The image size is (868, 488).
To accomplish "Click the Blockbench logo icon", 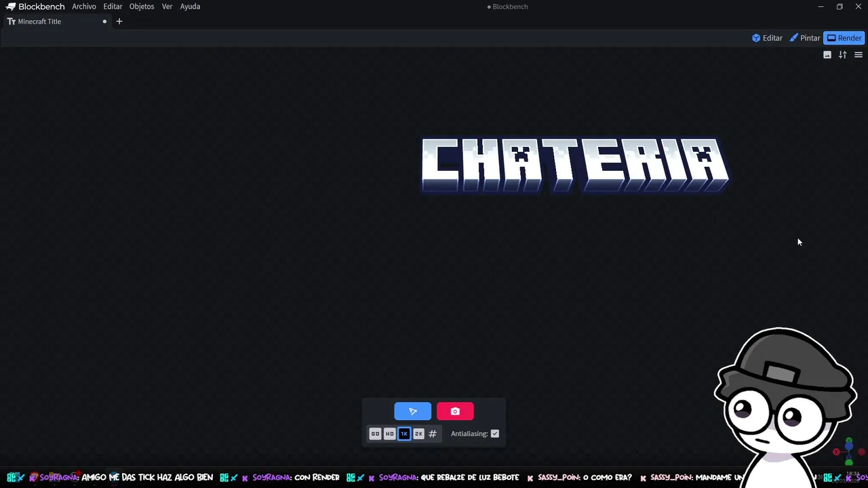I will (10, 7).
